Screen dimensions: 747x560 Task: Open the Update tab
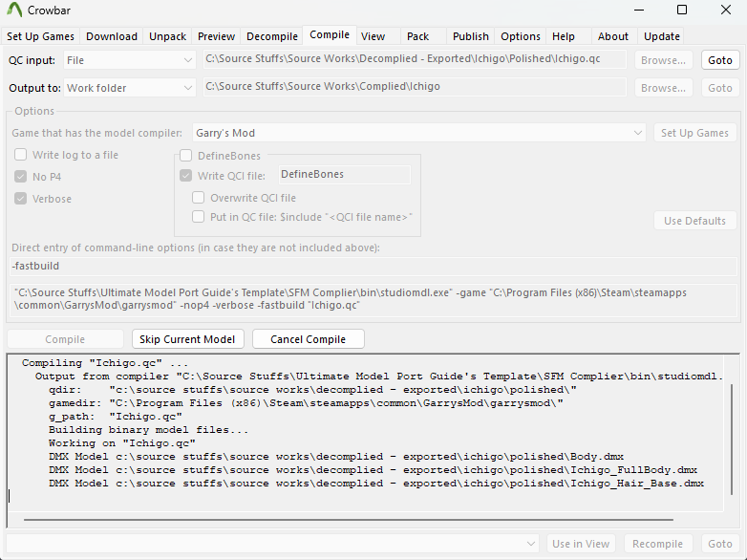point(662,36)
